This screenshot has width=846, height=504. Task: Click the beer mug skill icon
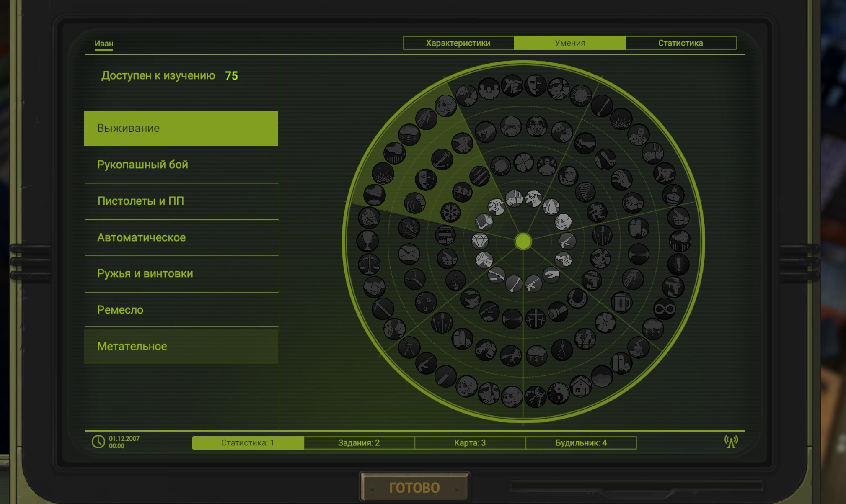tap(621, 302)
